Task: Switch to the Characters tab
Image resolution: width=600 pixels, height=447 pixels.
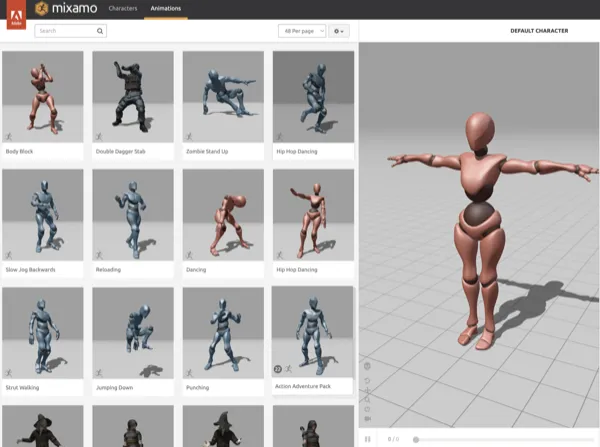Action: coord(123,8)
